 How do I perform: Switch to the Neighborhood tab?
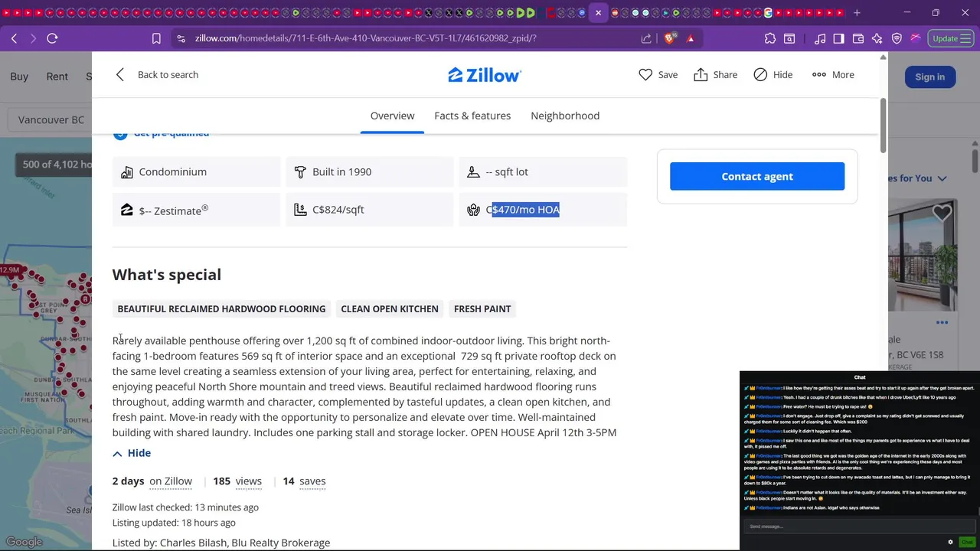pos(565,116)
